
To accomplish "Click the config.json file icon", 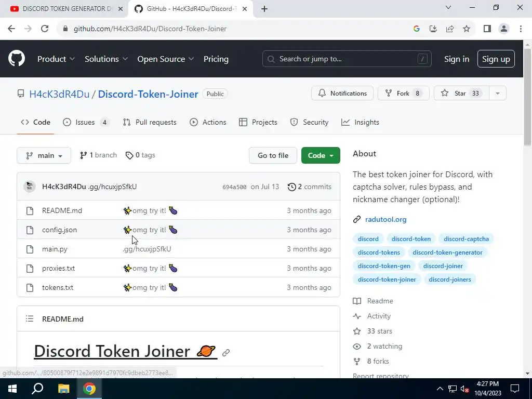I will tap(30, 230).
